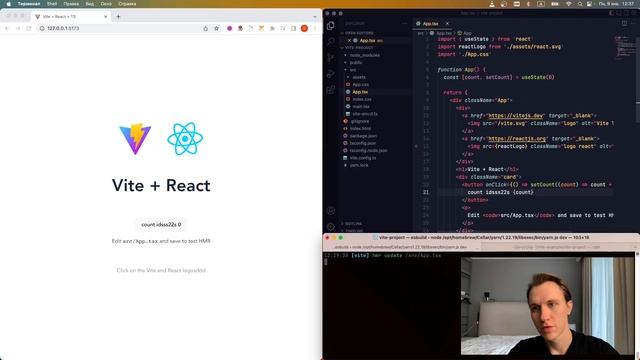This screenshot has height=360, width=640.
Task: Go back in the browser
Action: coord(7,28)
